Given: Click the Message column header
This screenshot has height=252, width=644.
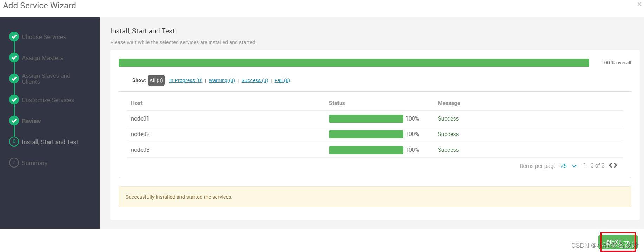Looking at the screenshot, I should pos(449,103).
